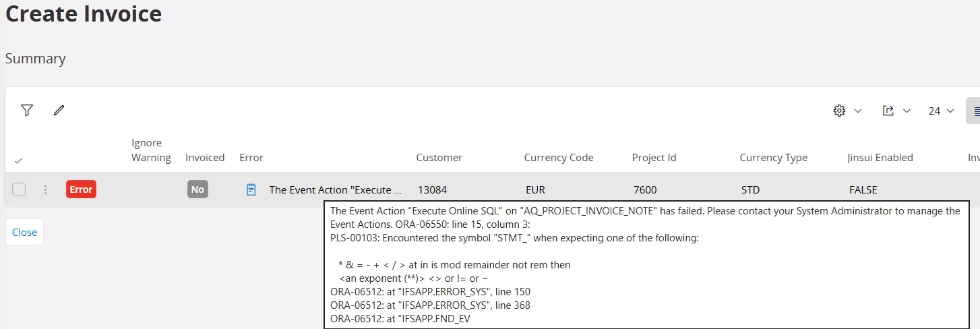
Task: Click the Project Id column header
Action: coord(654,158)
